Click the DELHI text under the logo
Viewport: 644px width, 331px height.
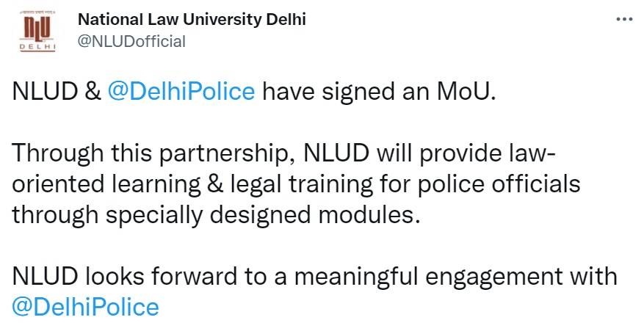tap(36, 46)
